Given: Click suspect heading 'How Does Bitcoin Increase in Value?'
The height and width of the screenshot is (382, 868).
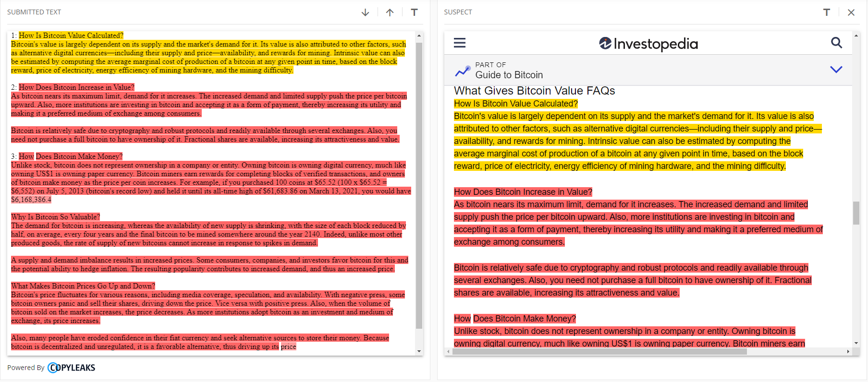Looking at the screenshot, I should tap(523, 192).
